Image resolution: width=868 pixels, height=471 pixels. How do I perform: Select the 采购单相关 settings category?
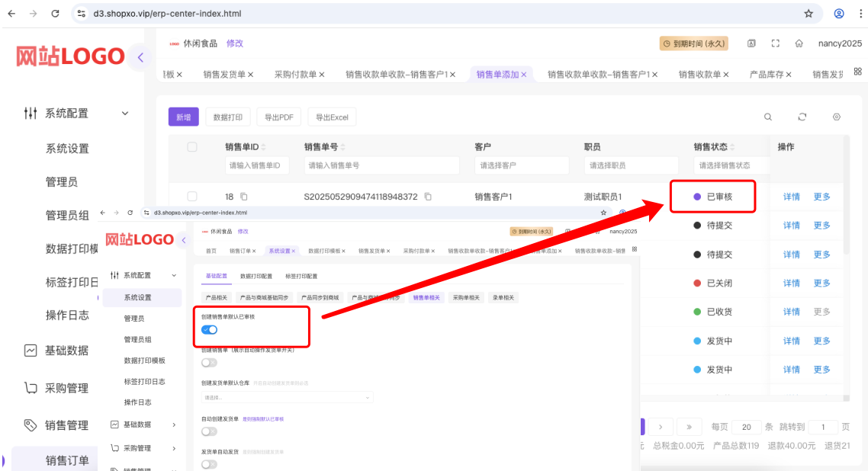click(x=466, y=297)
